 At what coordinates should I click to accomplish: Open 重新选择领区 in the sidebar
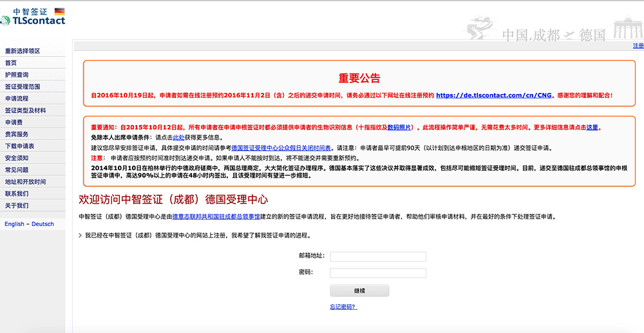(x=23, y=51)
